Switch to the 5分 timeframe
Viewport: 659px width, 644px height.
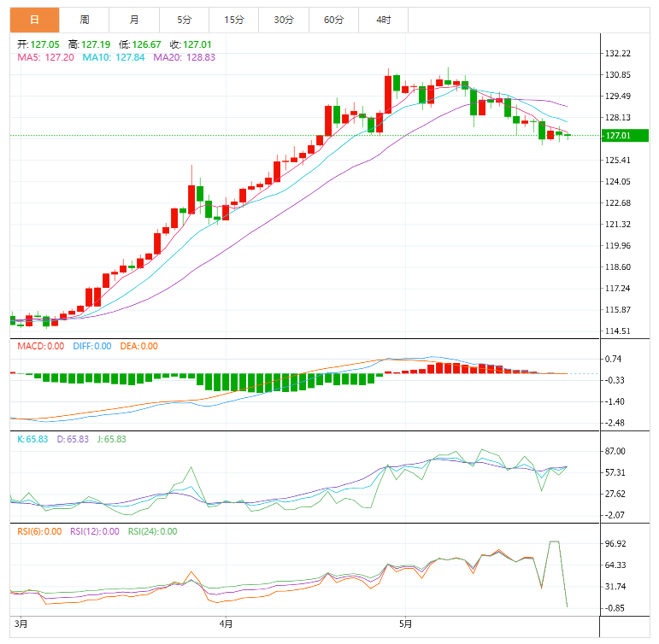[x=184, y=19]
